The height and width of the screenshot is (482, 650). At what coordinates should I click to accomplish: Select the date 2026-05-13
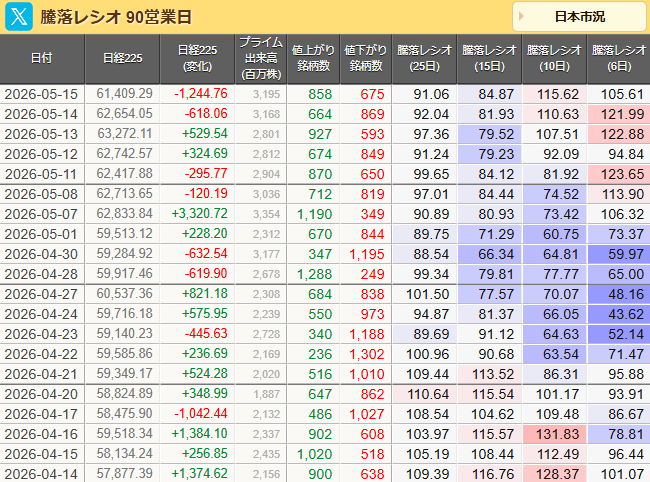point(41,134)
